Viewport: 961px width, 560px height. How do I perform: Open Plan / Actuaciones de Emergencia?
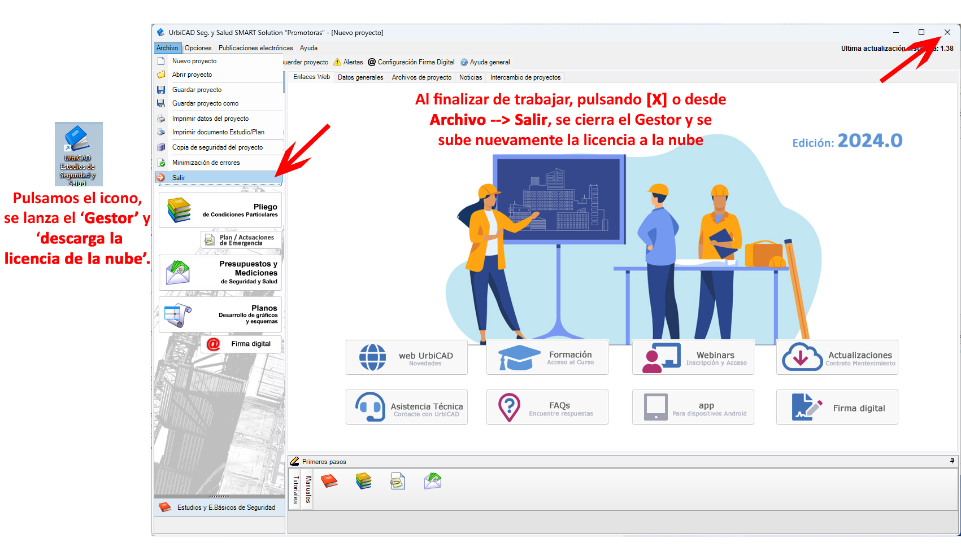pyautogui.click(x=241, y=240)
